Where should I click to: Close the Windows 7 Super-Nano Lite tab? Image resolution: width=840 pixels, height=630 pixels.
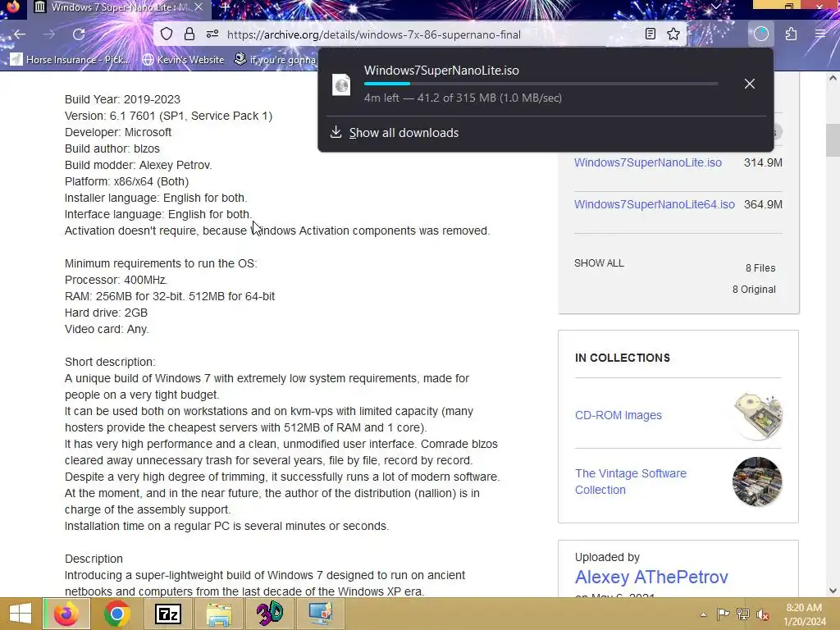199,7
